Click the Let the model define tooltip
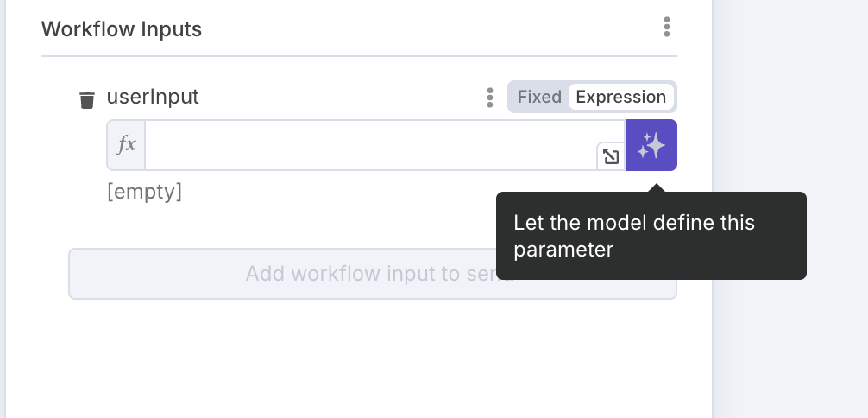868x418 pixels. point(651,236)
